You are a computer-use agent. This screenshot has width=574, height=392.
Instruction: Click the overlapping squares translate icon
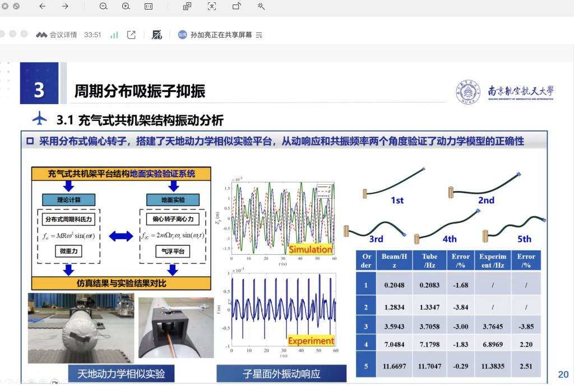click(x=187, y=6)
